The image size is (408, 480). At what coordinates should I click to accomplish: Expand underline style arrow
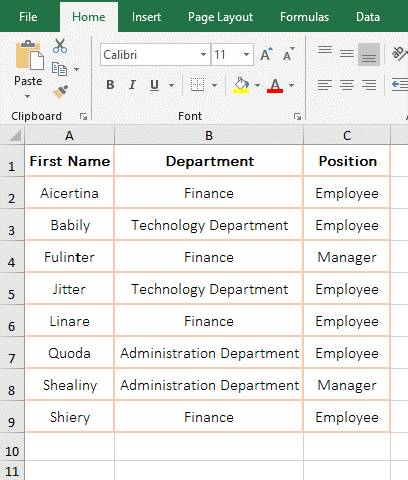pyautogui.click(x=171, y=85)
